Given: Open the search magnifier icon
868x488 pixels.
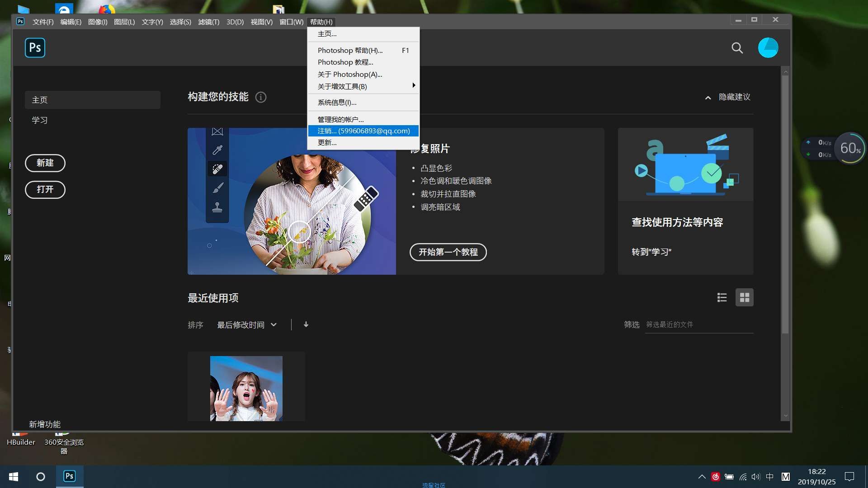Looking at the screenshot, I should pyautogui.click(x=737, y=48).
